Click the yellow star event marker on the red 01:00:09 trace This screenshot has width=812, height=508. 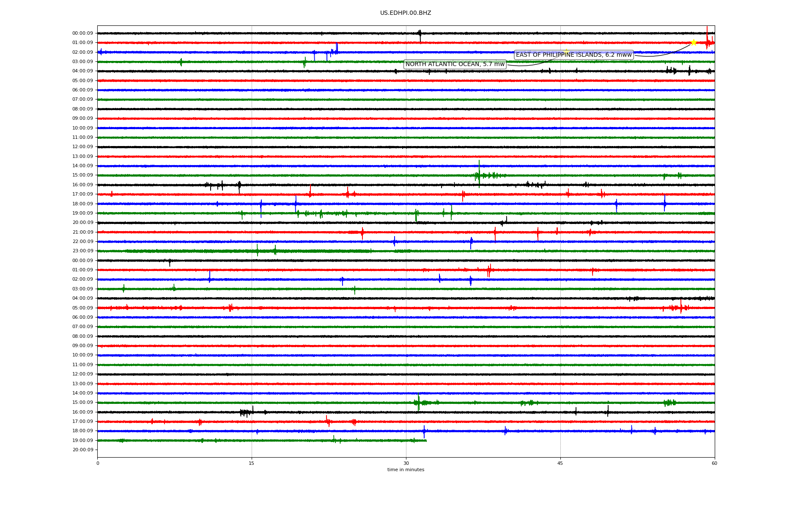694,42
